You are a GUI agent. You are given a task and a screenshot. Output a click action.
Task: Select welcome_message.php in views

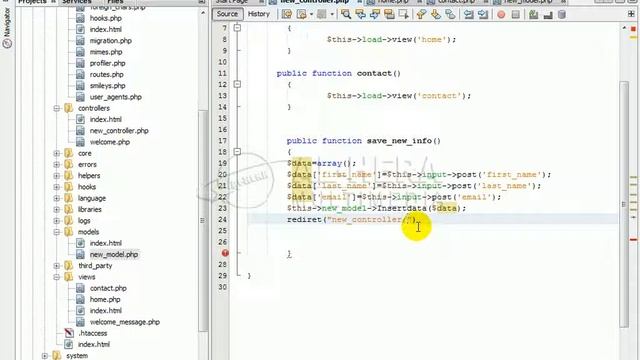coord(124,322)
